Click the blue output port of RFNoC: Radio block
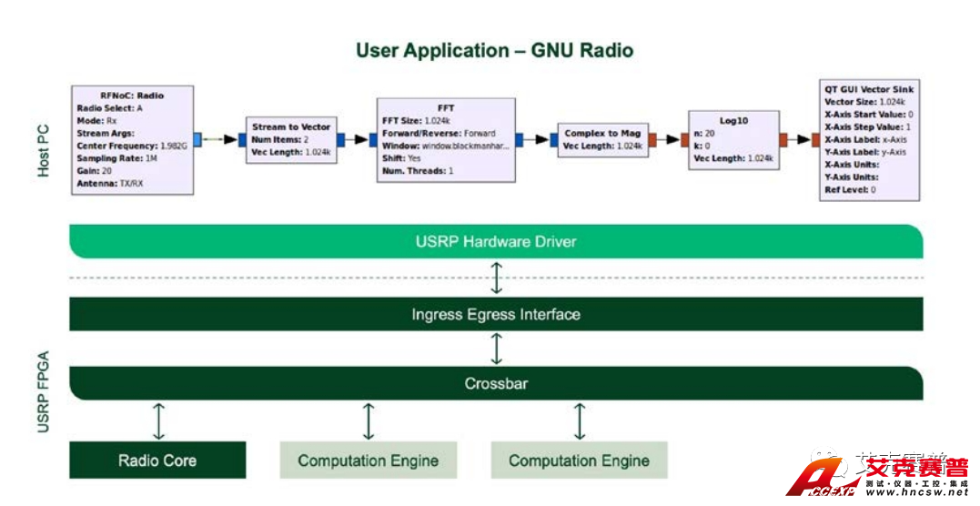The height and width of the screenshot is (506, 980). (x=197, y=140)
